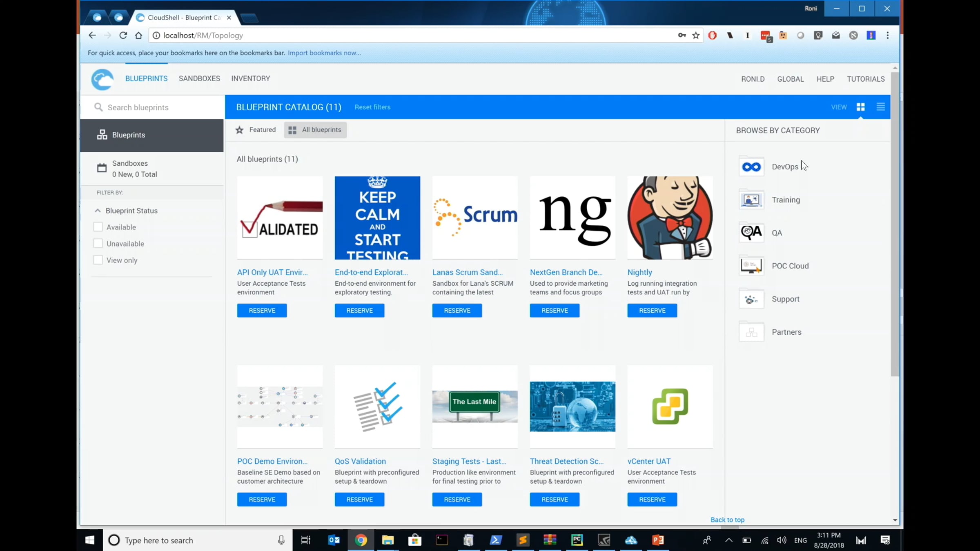Screen dimensions: 980x551
Task: Click the DevOps category icon
Action: (751, 167)
